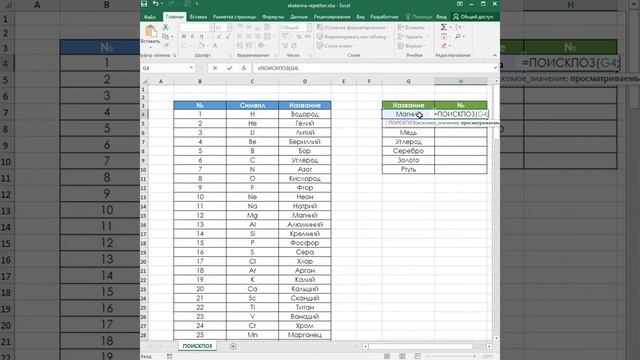Cut the selection with the scissors icon
Image resolution: width=640 pixels, height=360 pixels.
click(165, 27)
